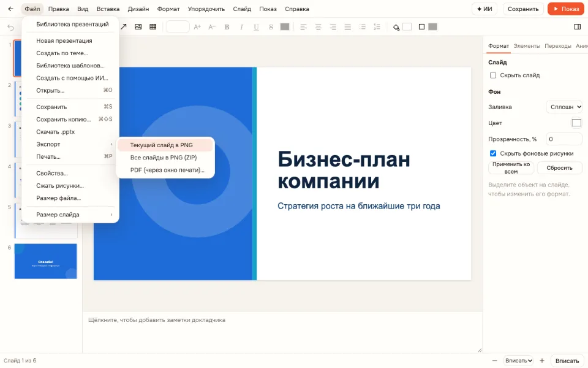
Task: Select Сжать рисунки menu entry
Action: 70,185
